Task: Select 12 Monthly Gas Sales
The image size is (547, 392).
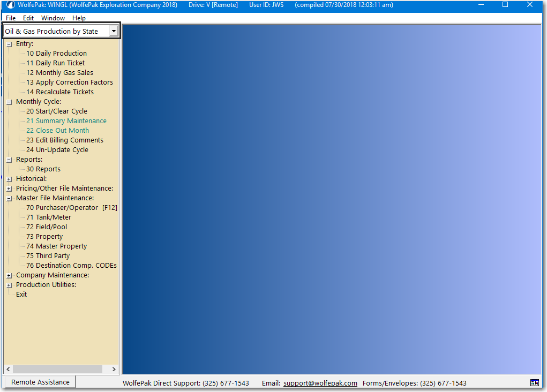Action: 59,73
